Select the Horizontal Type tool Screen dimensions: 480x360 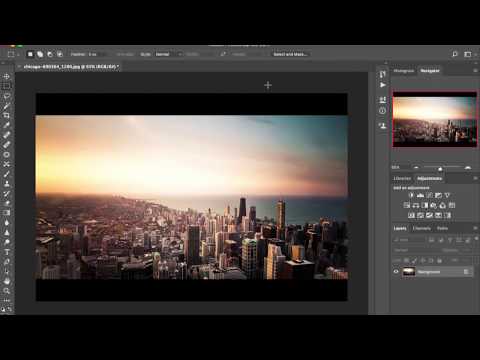6,252
